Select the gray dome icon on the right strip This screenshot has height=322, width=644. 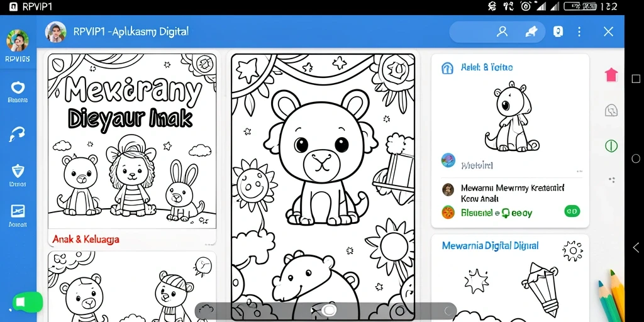pos(611,110)
